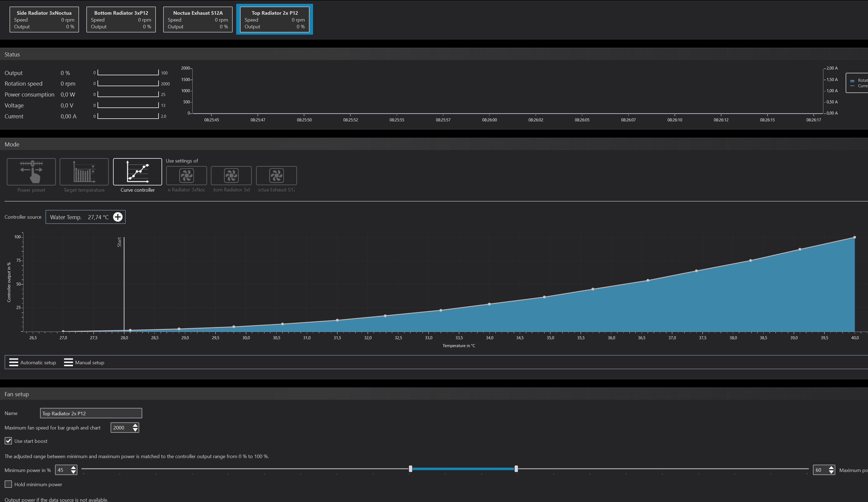Viewport: 868px width, 502px height.
Task: Increase maximum fan speed for bar graph
Action: pyautogui.click(x=135, y=425)
